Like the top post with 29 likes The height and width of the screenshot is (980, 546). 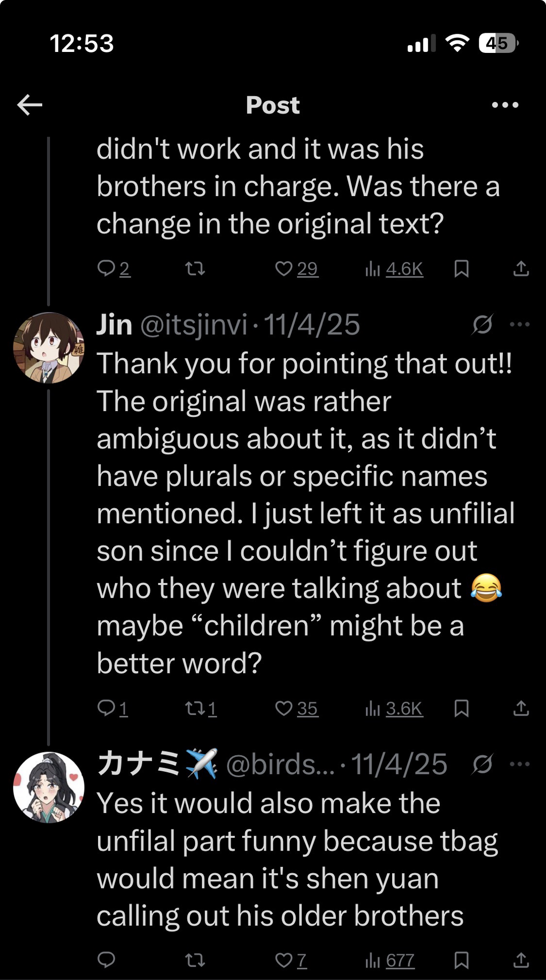(284, 269)
